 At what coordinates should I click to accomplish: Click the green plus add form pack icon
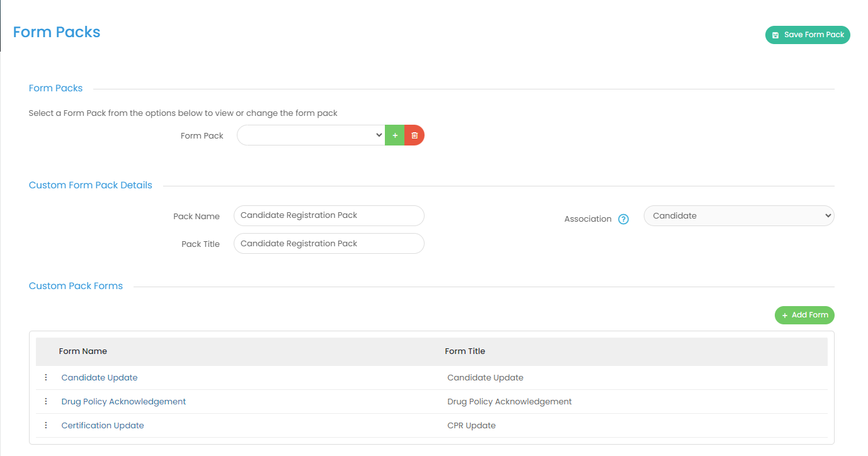[394, 135]
